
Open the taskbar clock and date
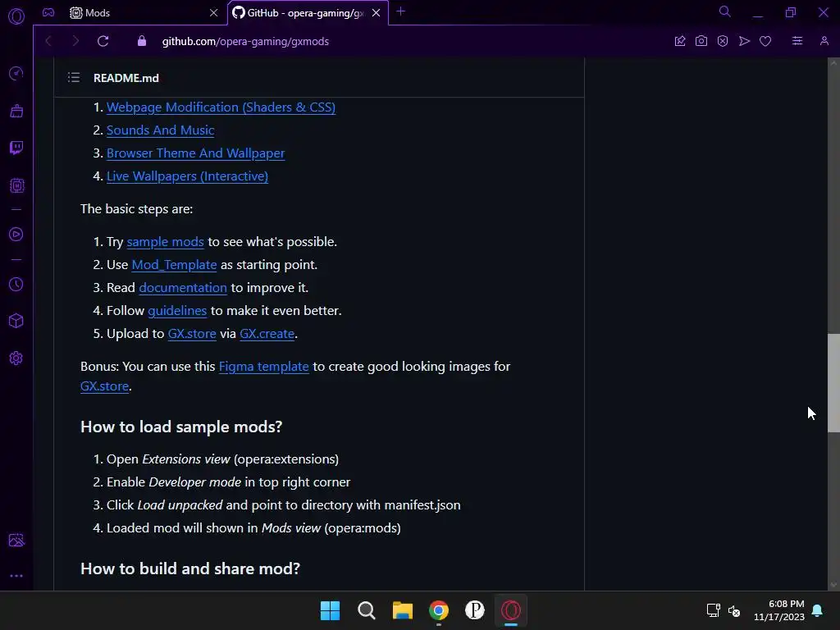(x=779, y=610)
